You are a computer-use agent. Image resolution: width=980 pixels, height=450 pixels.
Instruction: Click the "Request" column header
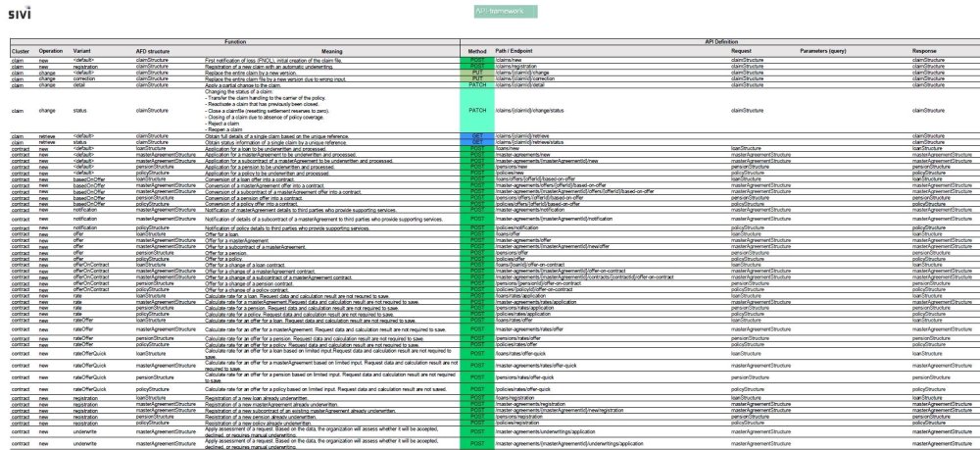(741, 51)
